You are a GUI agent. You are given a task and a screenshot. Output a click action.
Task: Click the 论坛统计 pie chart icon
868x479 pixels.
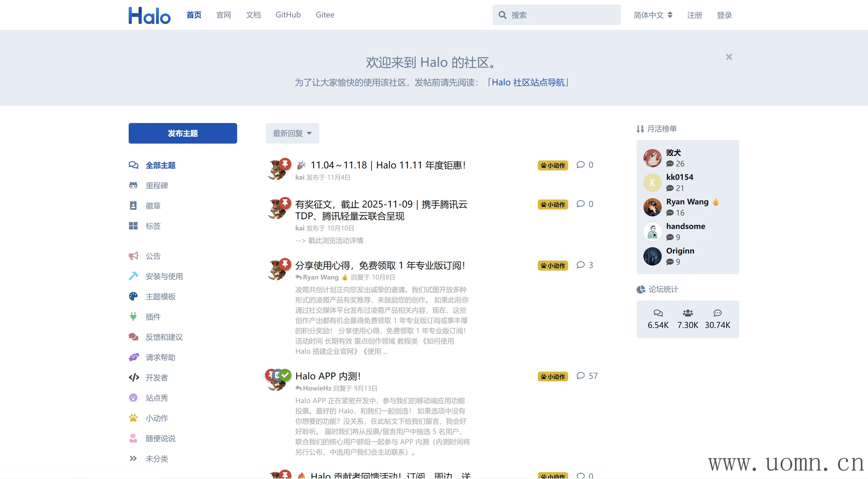(641, 289)
